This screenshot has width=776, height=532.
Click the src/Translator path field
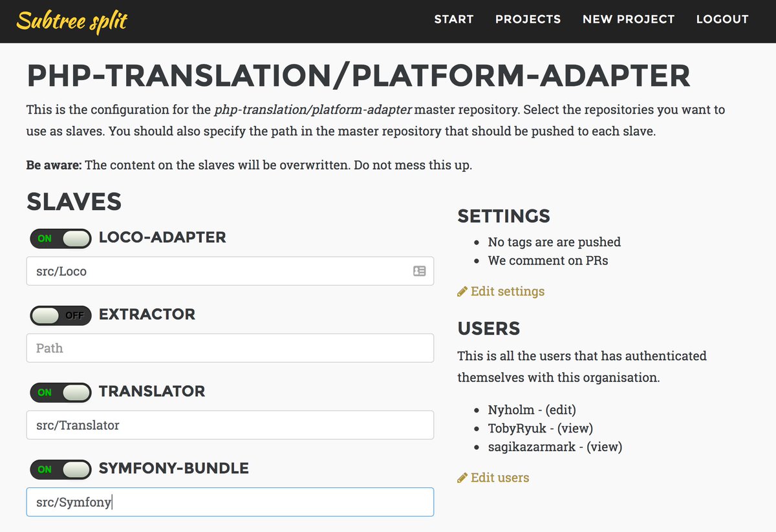coord(230,425)
